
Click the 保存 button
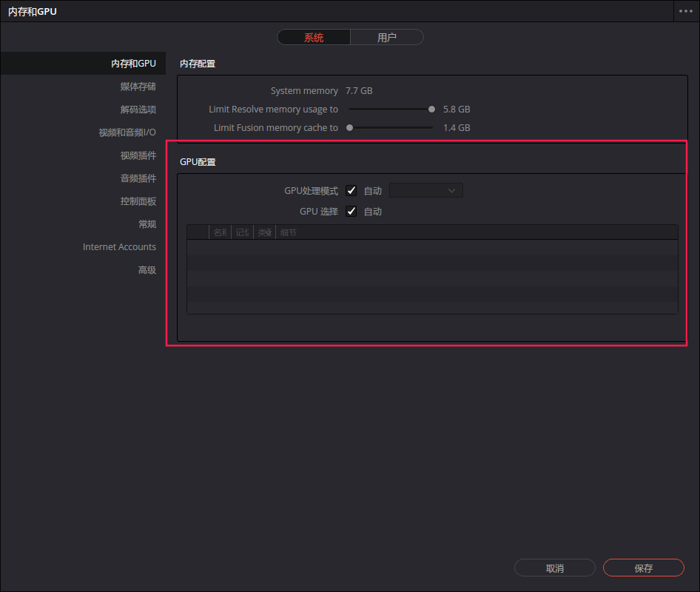tap(643, 568)
